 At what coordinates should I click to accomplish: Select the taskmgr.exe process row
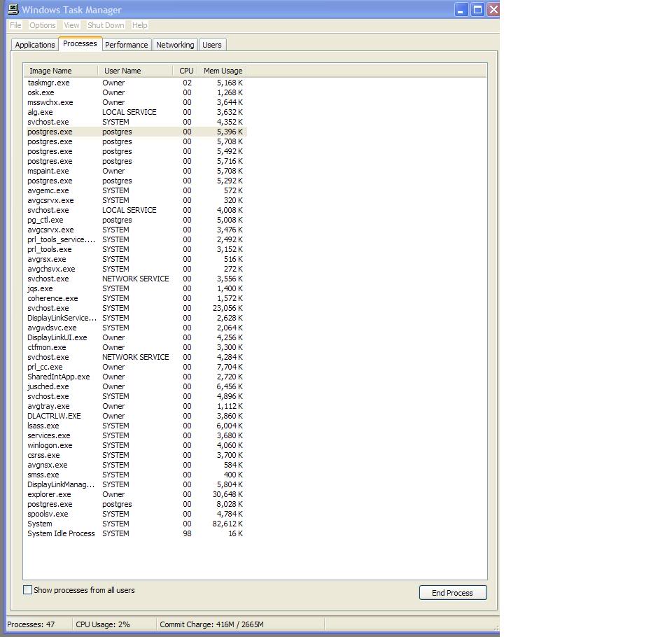pyautogui.click(x=136, y=83)
